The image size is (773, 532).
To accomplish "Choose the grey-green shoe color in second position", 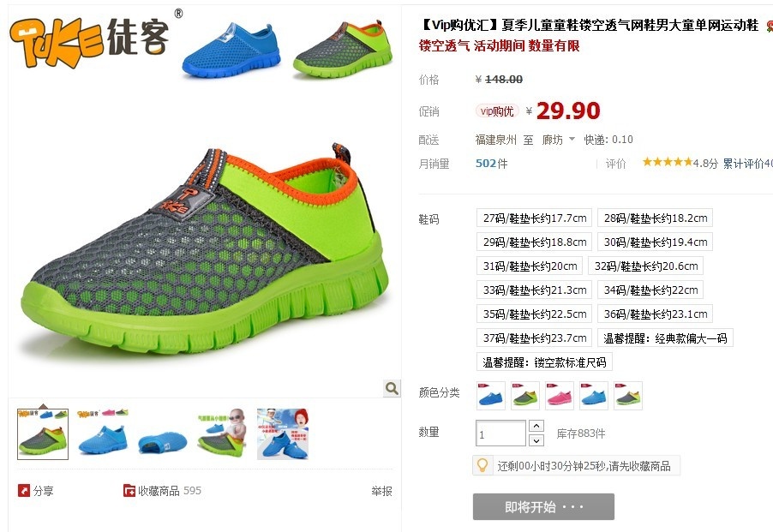I will tap(525, 396).
